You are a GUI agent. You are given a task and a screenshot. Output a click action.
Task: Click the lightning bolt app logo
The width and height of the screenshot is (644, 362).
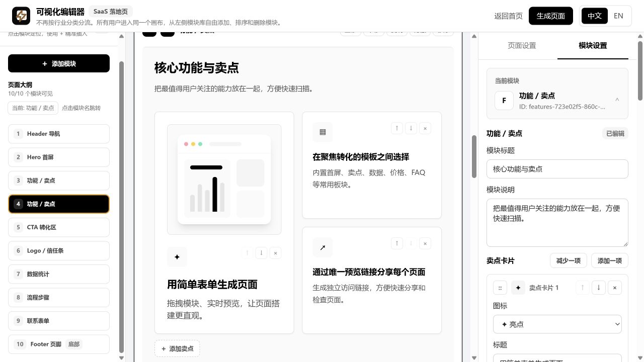click(21, 16)
